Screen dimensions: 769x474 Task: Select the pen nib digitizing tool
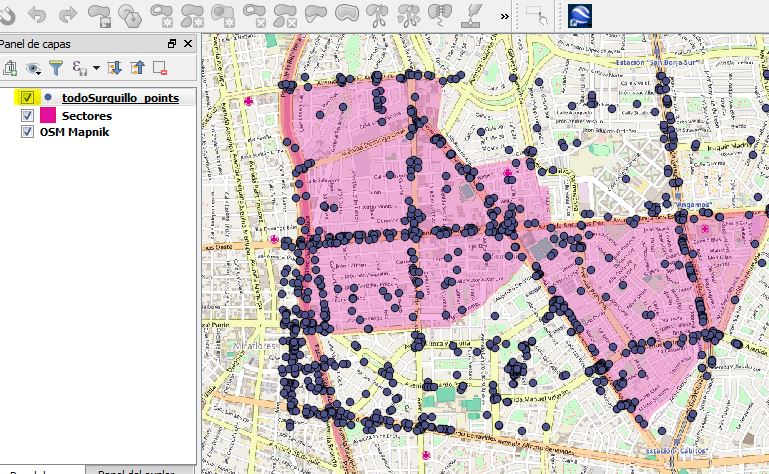tap(471, 16)
